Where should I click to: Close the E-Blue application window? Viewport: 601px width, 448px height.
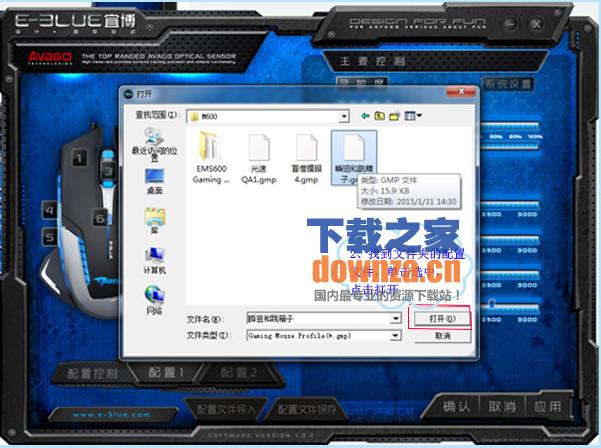[x=537, y=24]
